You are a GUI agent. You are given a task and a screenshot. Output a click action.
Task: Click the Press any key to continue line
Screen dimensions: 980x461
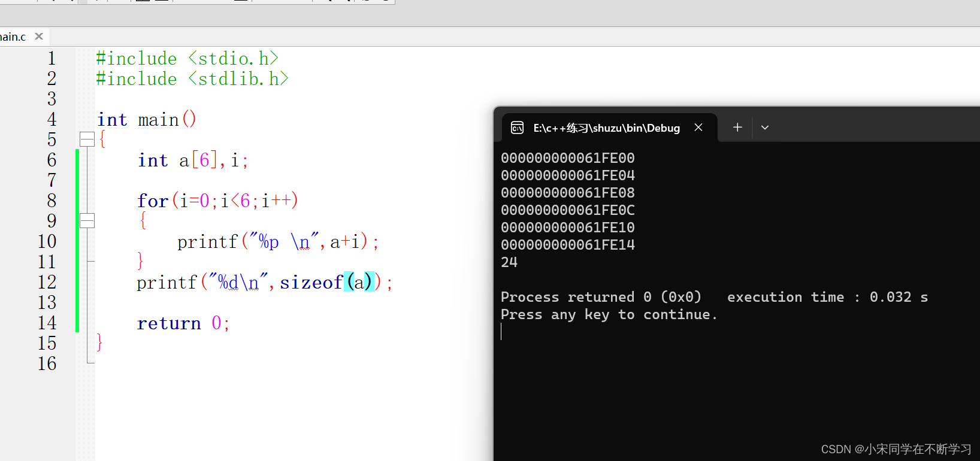click(609, 314)
